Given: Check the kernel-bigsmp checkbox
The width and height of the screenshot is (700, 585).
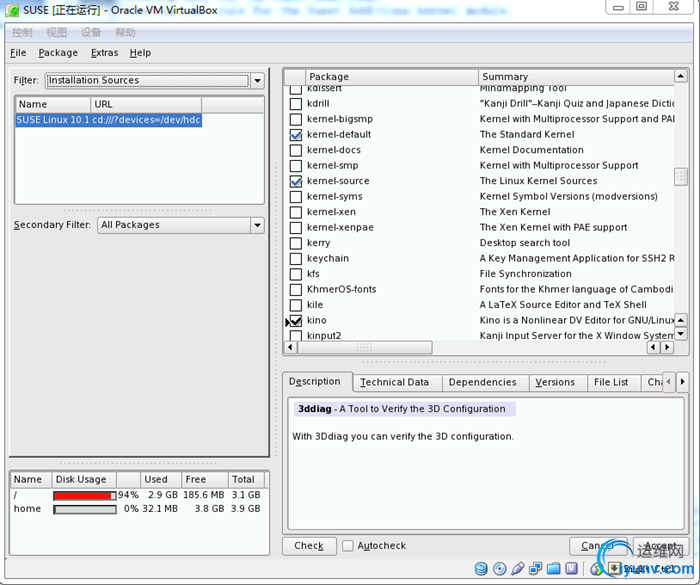Looking at the screenshot, I should click(296, 120).
